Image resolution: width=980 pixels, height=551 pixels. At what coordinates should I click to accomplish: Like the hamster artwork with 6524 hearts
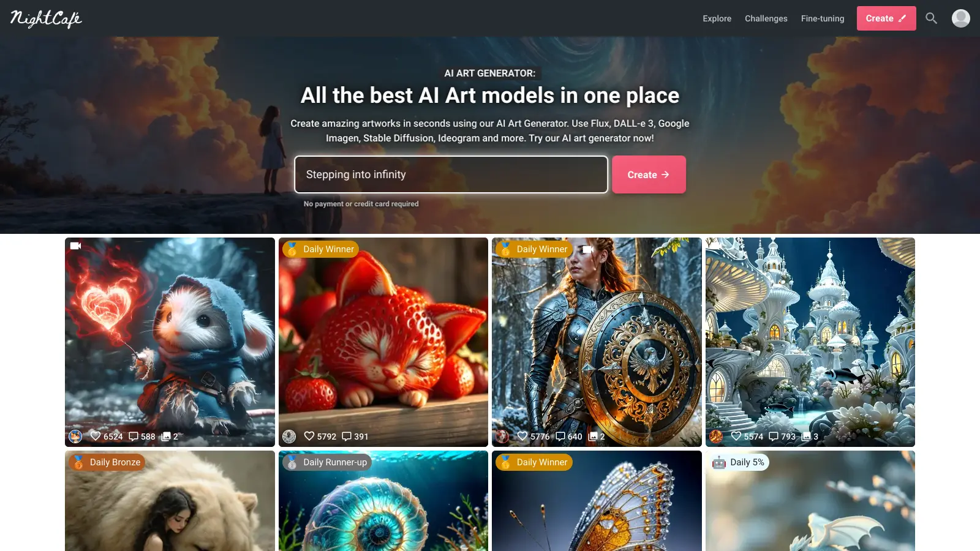[96, 436]
